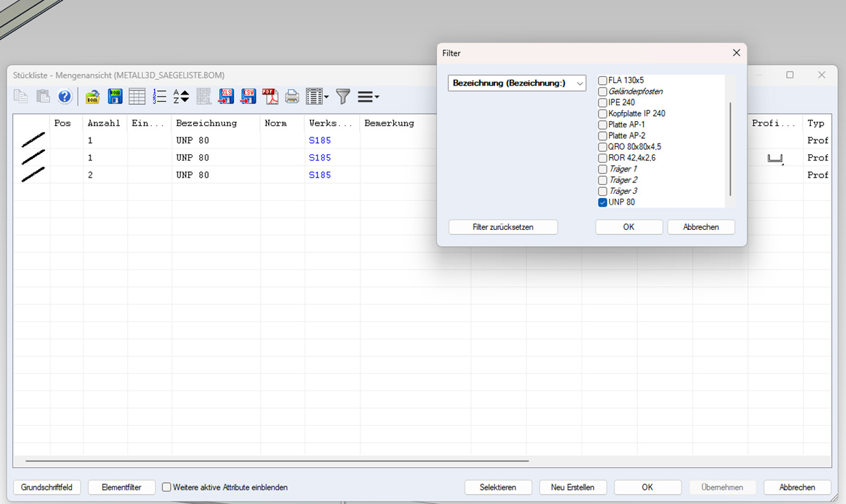Click the U-profile symbol in the Profi column
This screenshot has height=504, width=846.
coord(775,158)
